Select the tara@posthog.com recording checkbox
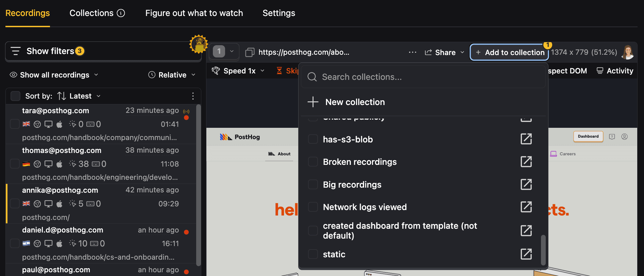Viewport: 644px width, 276px height. click(15, 124)
